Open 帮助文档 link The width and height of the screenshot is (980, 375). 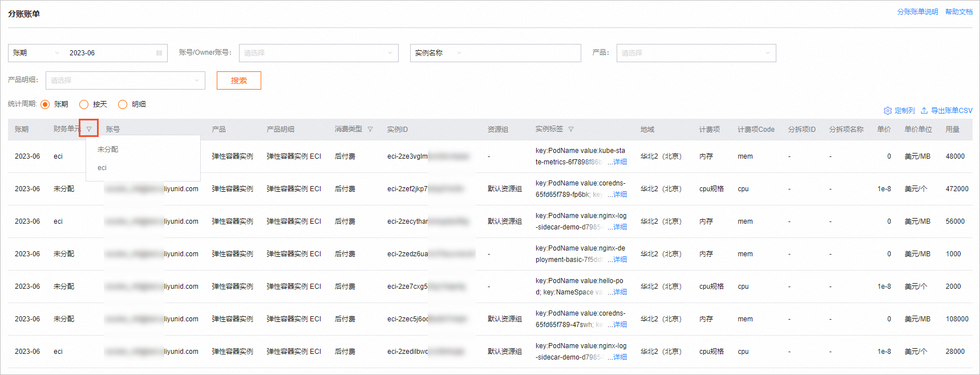(x=959, y=12)
